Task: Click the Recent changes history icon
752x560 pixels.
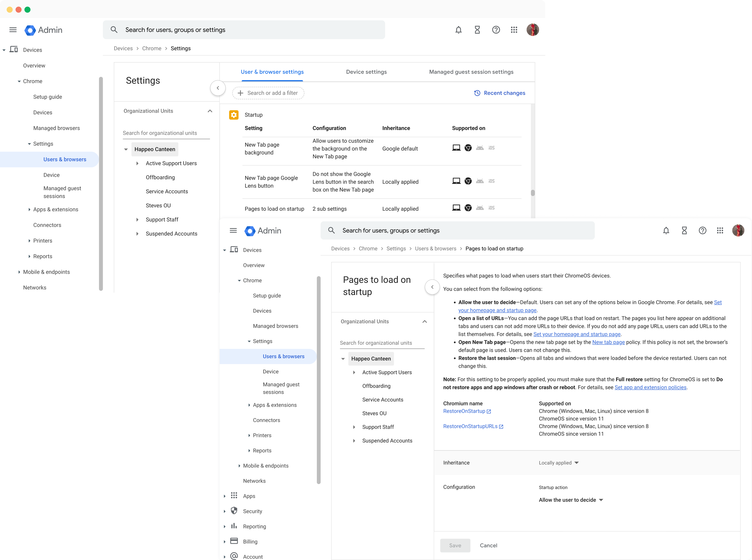Action: pos(477,93)
